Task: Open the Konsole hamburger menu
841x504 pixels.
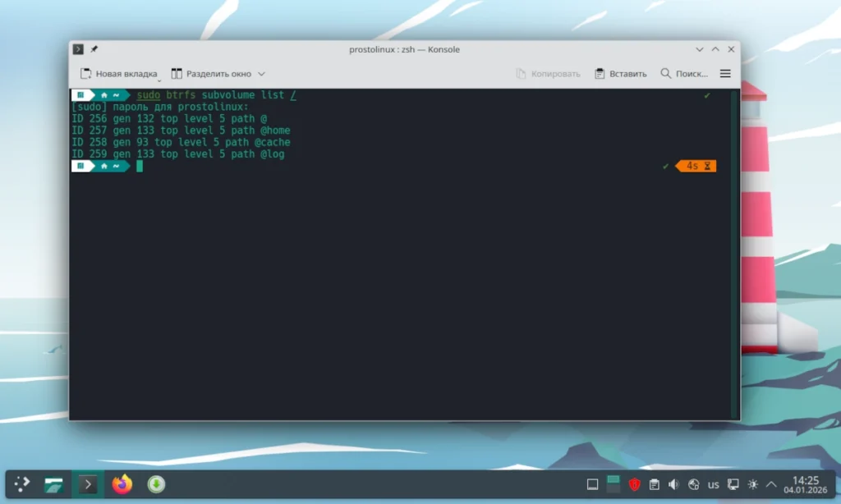Action: [x=725, y=74]
